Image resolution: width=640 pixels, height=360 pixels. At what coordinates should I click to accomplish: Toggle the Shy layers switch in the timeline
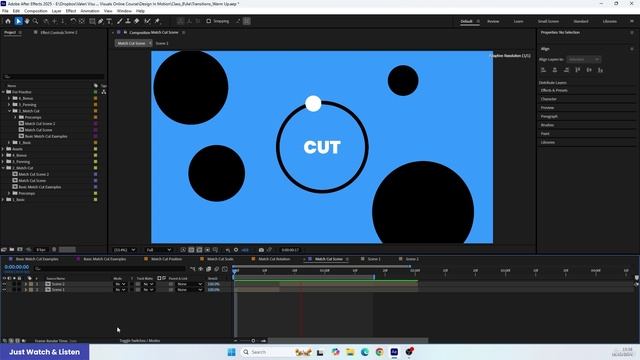(201, 269)
